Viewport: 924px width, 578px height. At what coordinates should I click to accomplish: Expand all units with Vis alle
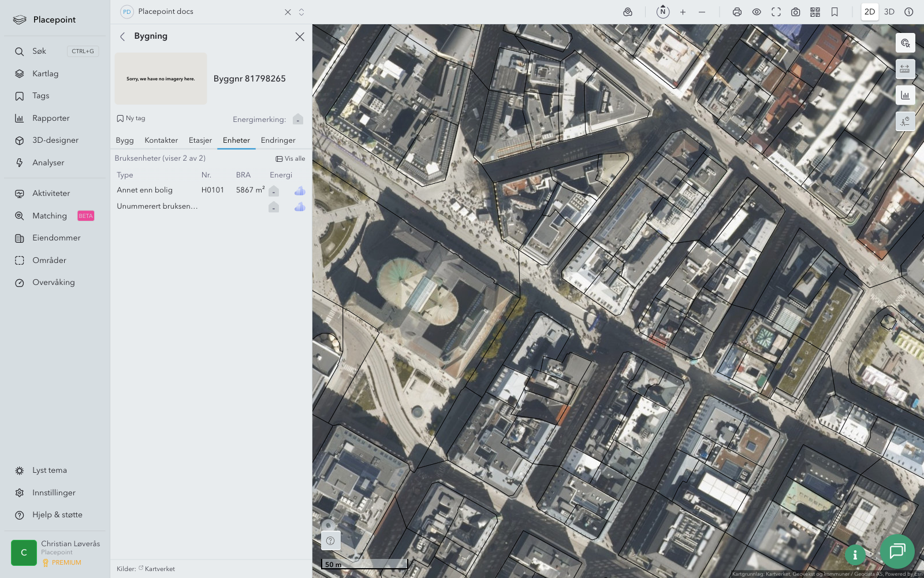[290, 158]
